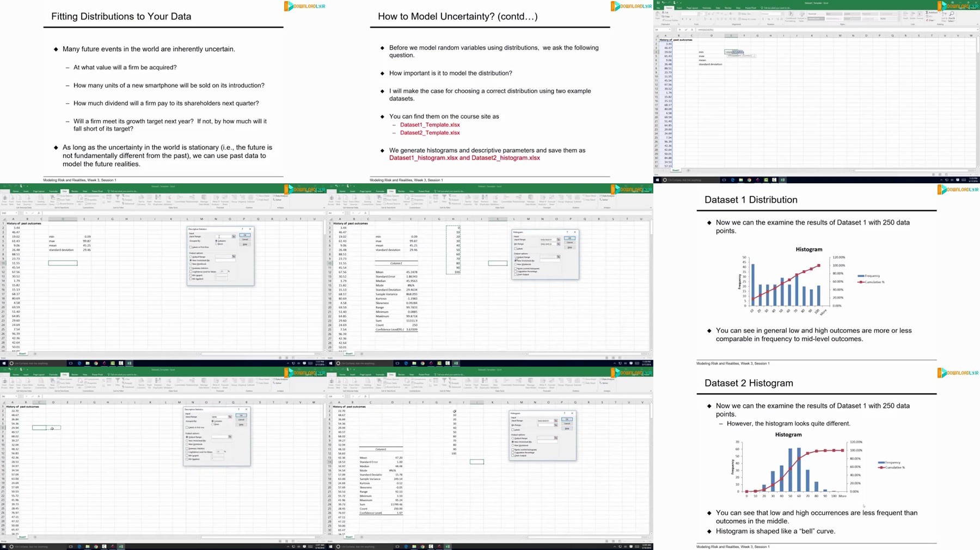Click Cut in the Home ribbon clipboard group

click(665, 13)
